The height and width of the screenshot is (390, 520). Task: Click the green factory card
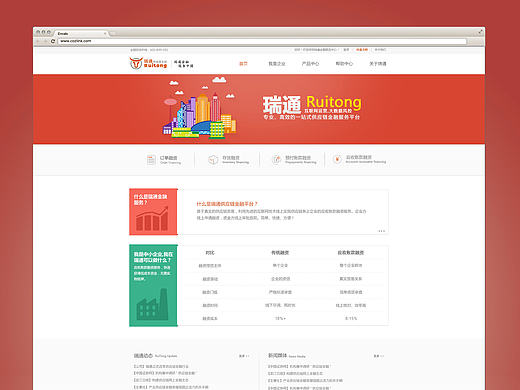pyautogui.click(x=153, y=286)
